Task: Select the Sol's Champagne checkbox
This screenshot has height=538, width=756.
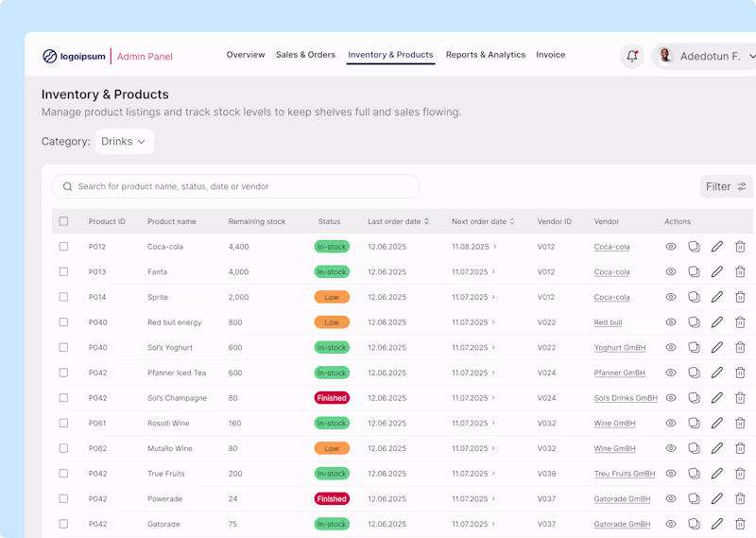Action: (63, 397)
